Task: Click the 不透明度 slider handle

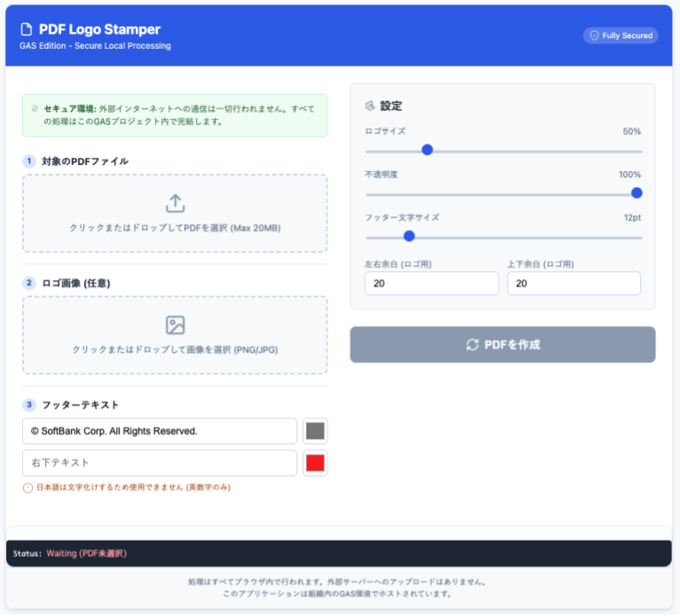Action: pos(637,193)
